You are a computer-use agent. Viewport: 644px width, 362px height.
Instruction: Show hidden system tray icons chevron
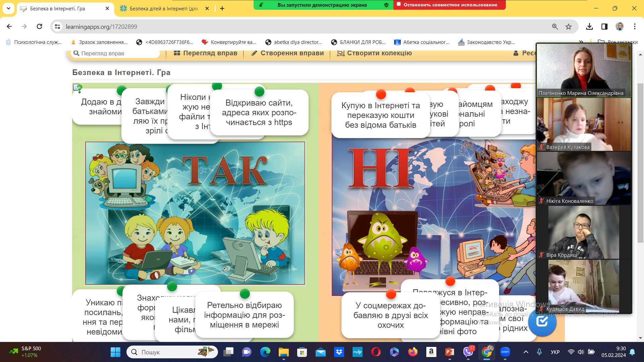526,352
